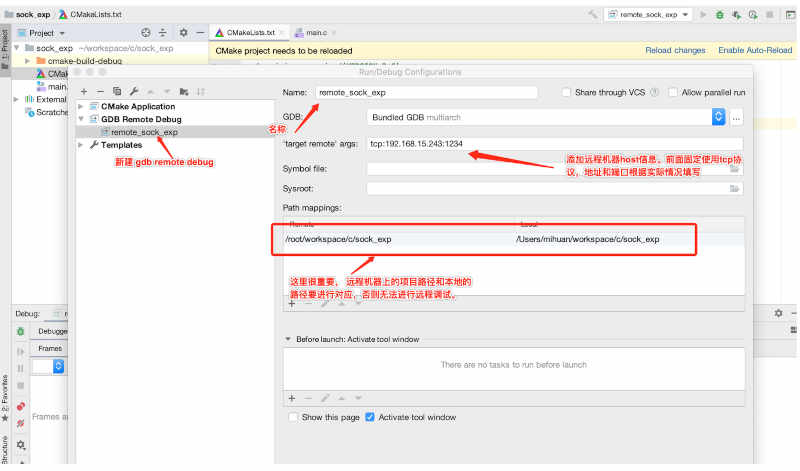Viewport: 800px width, 471px height.
Task: Collapse all in Project panel
Action: 163,33
